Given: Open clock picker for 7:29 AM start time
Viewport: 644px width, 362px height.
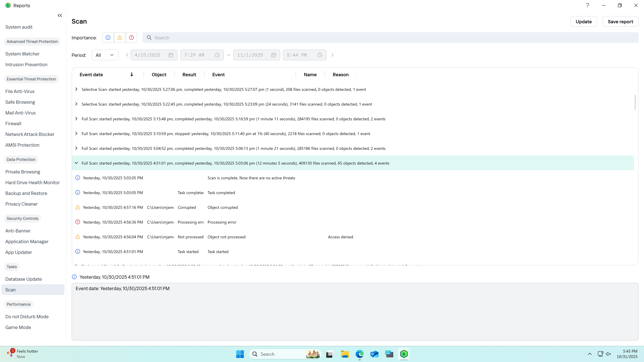Looking at the screenshot, I should (217, 55).
